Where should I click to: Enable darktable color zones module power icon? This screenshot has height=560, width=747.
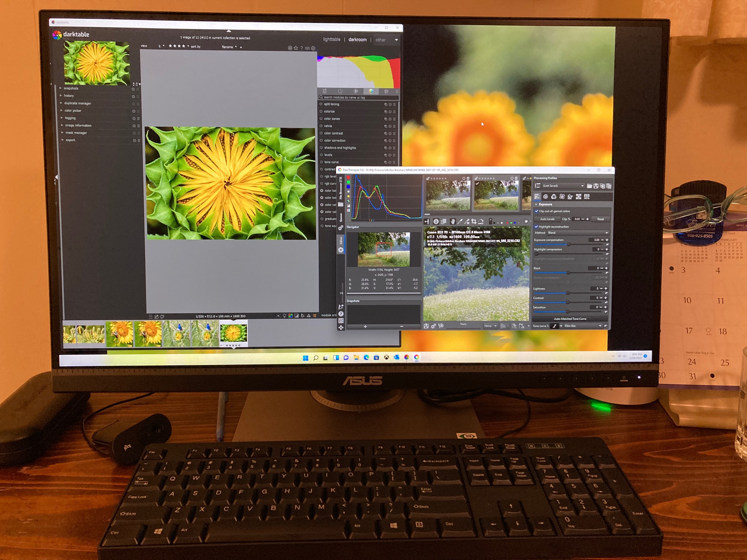point(321,119)
